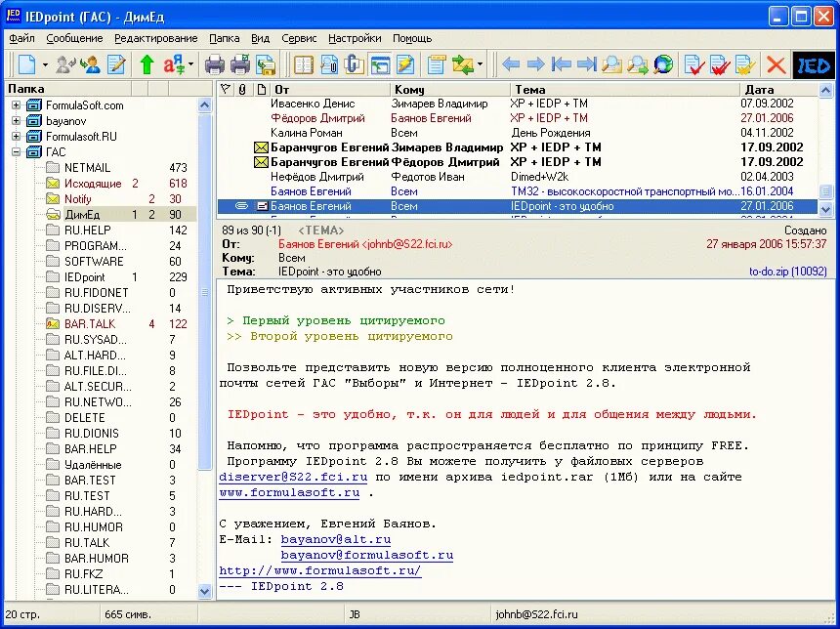Open the Помощь menu
The height and width of the screenshot is (629, 840).
click(412, 38)
